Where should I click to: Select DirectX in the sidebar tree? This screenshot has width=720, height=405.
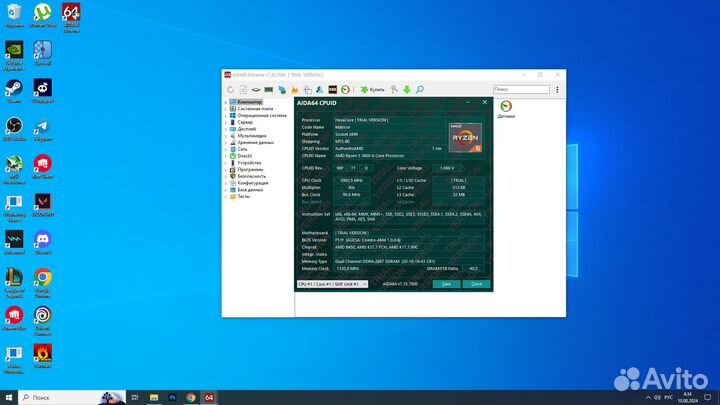pyautogui.click(x=245, y=156)
